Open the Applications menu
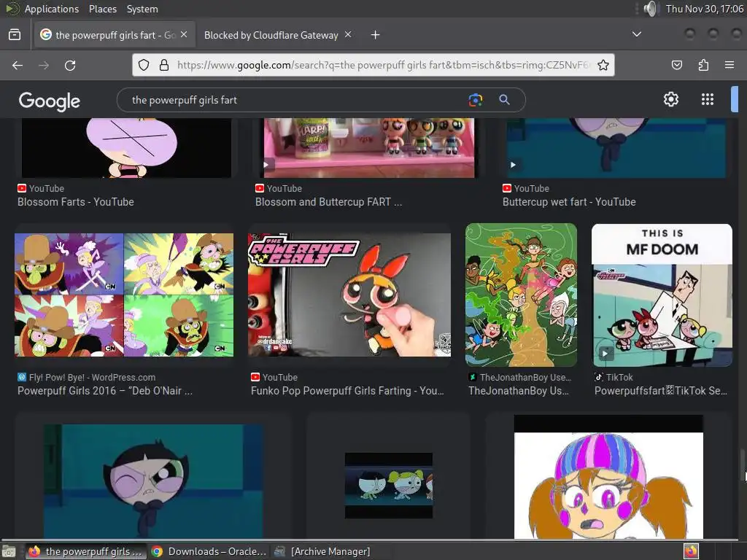 click(52, 9)
